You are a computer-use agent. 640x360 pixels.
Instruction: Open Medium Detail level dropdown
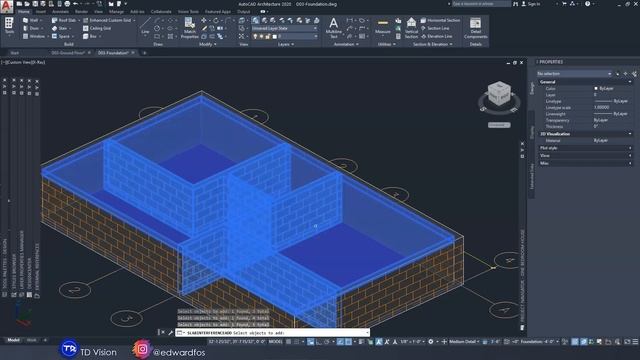[464, 342]
